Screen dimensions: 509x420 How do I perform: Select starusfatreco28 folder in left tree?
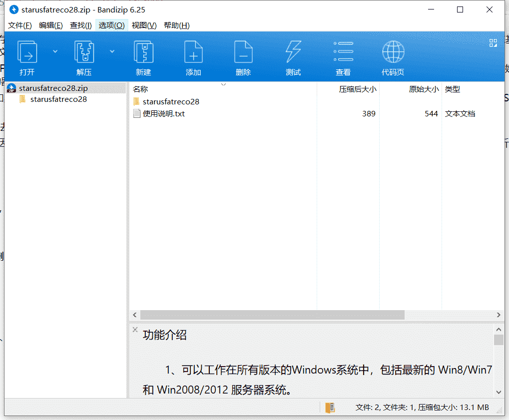tap(58, 99)
